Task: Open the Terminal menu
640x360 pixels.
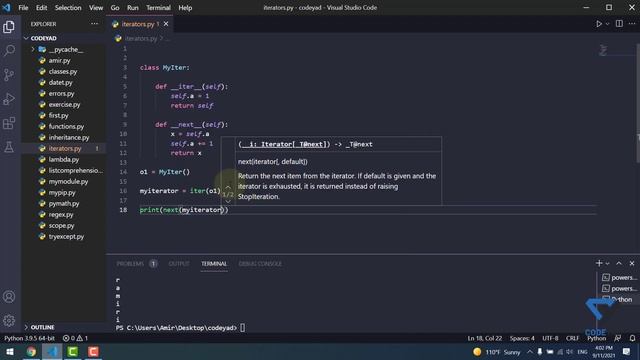Action: click(158, 8)
